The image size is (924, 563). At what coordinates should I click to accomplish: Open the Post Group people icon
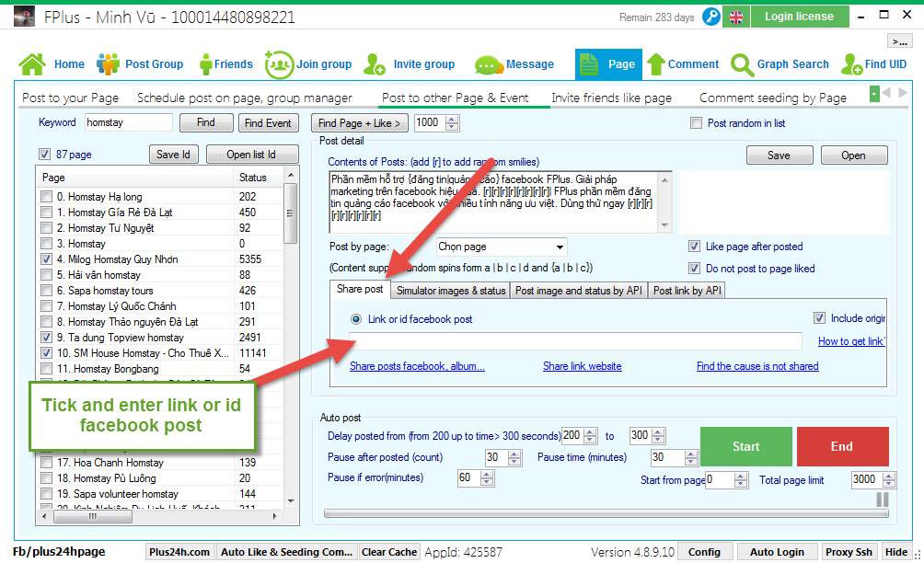tap(108, 64)
